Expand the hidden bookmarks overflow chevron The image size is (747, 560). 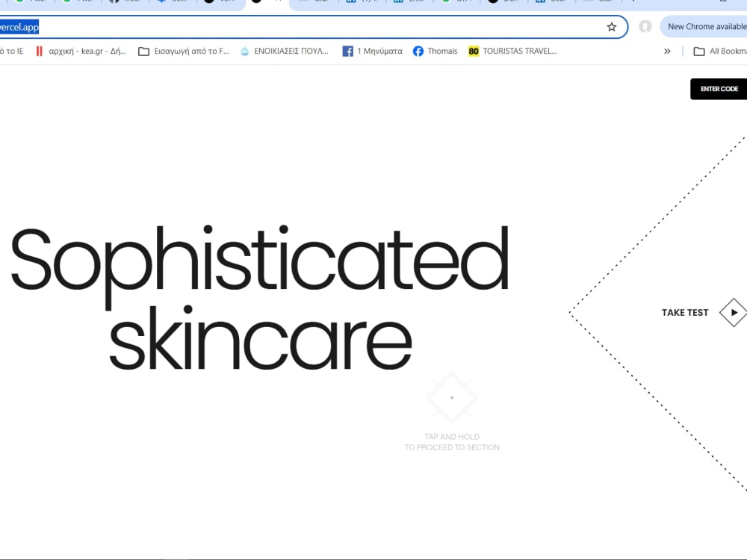click(667, 51)
